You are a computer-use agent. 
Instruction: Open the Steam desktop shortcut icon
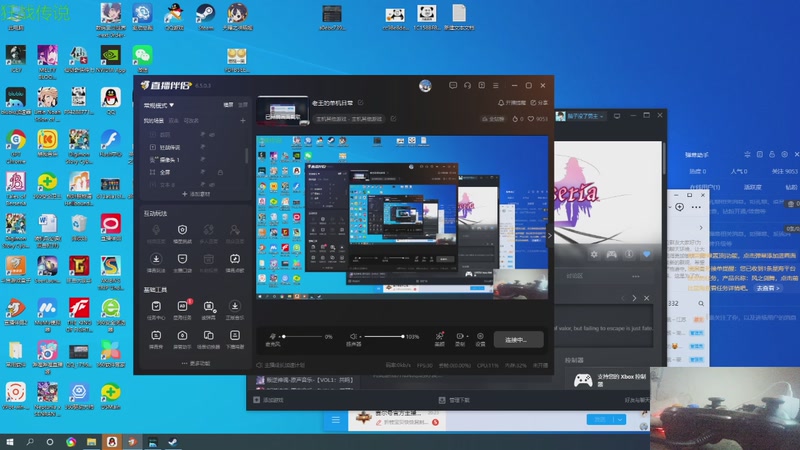coord(206,13)
